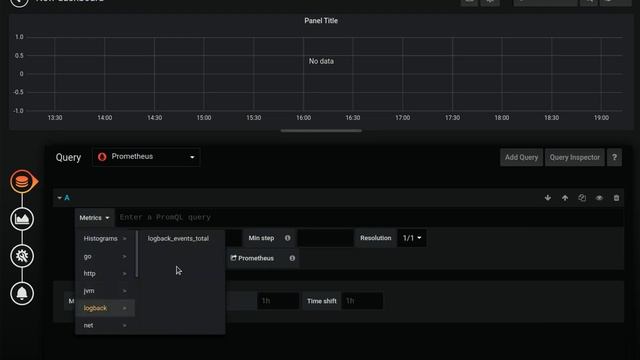Screen dimensions: 640x360
Task: Click the Resolution label
Action: coord(376,238)
